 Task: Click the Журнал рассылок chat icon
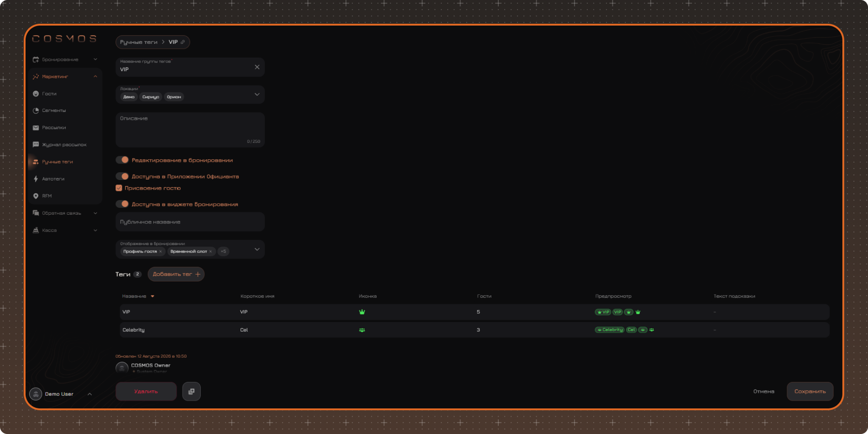(x=36, y=145)
